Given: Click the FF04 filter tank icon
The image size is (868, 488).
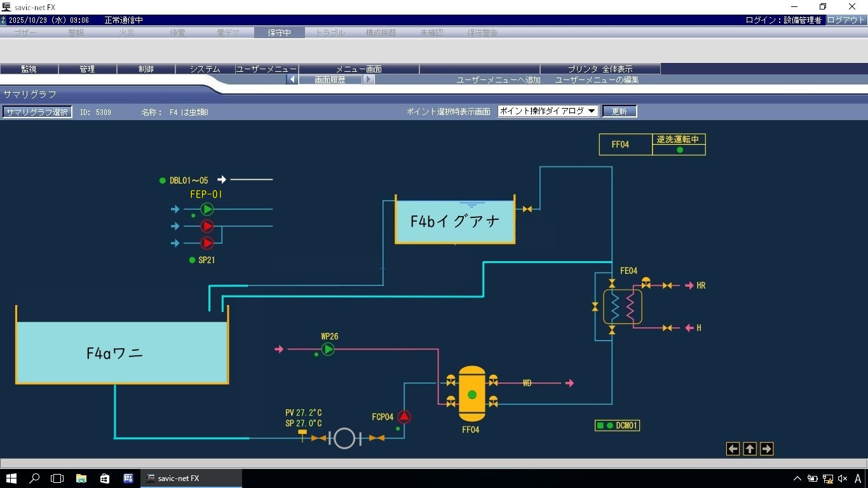Looking at the screenshot, I should (x=471, y=394).
